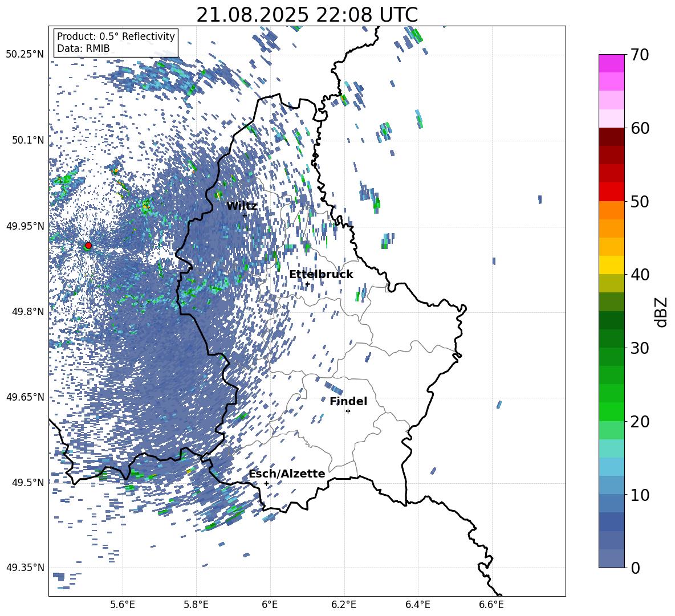Click the light blue colorbar segment near 15
Viewport: 675px width, 616px height.
611,467
